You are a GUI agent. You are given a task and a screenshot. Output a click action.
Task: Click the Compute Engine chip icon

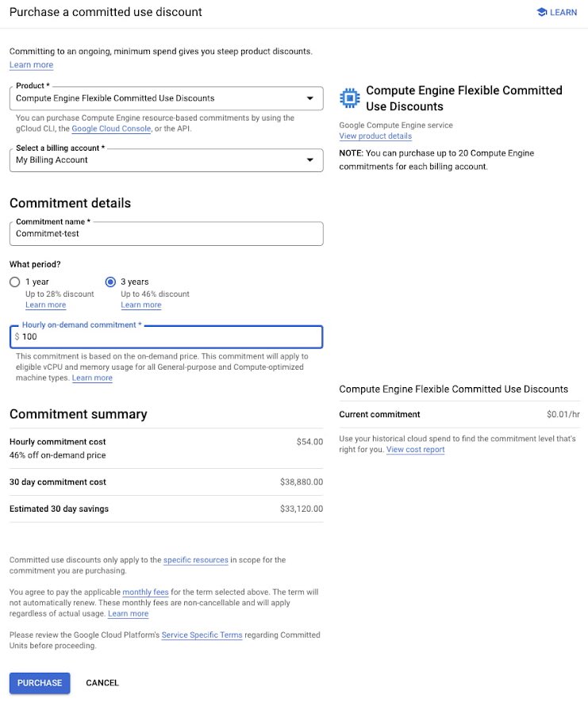pos(349,98)
